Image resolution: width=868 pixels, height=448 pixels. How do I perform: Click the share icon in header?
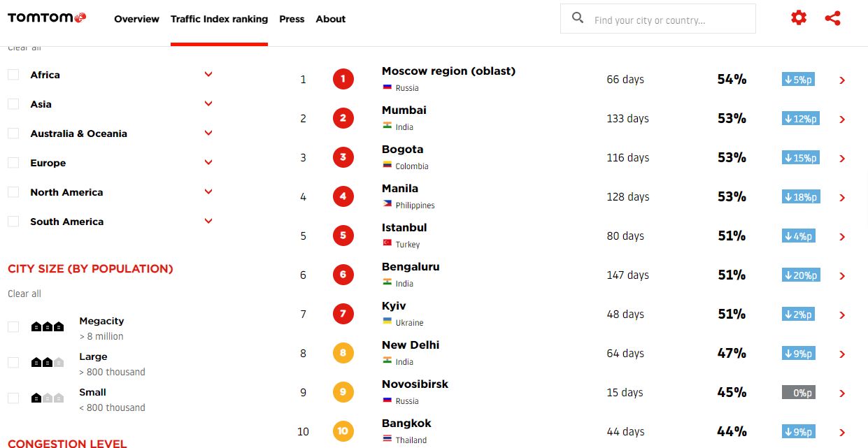point(832,18)
